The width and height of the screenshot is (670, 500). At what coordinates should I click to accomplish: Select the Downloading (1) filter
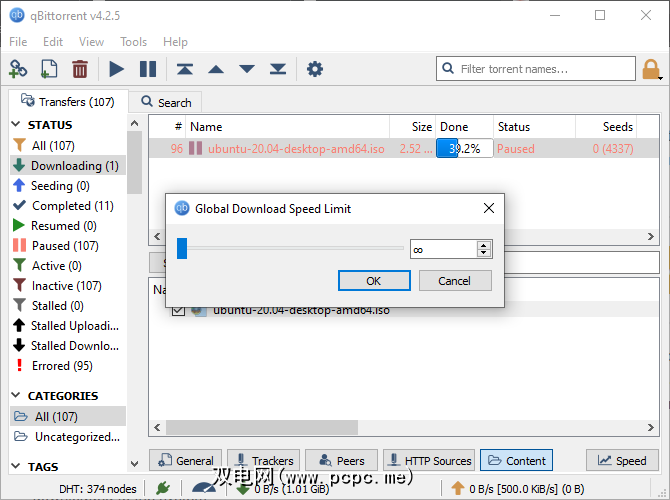pyautogui.click(x=68, y=166)
